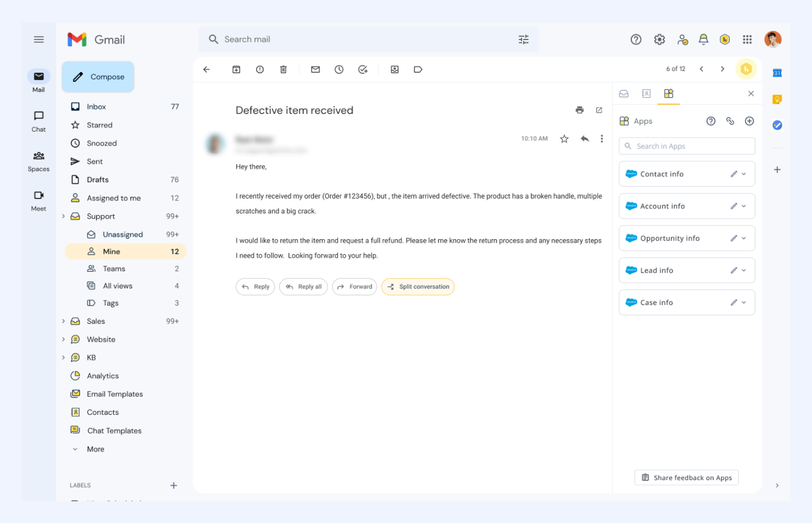Open Google Calendar in side panel
This screenshot has width=812, height=523.
[777, 73]
